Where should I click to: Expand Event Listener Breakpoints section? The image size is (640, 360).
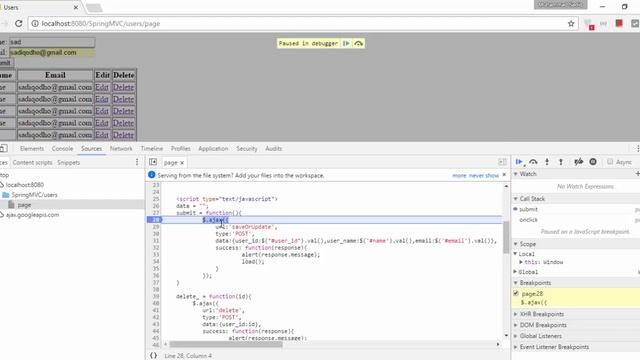click(516, 347)
